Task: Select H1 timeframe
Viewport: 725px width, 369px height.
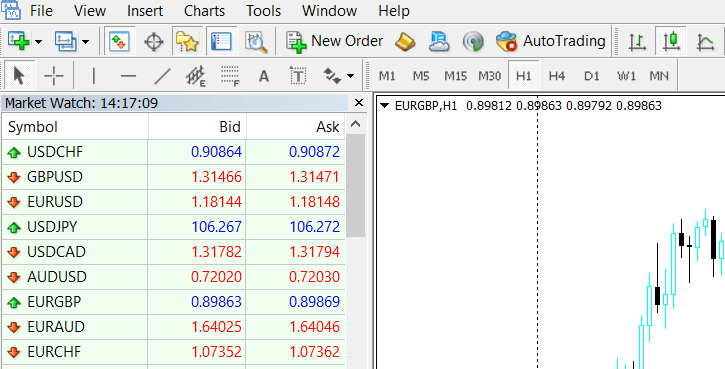Action: coord(523,75)
